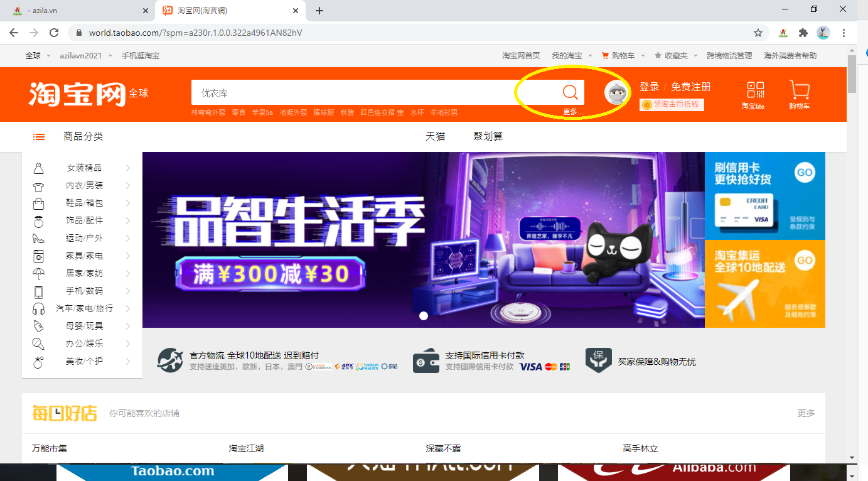Image resolution: width=868 pixels, height=481 pixels.
Task: Bookmark page with the star icon
Action: point(758,33)
